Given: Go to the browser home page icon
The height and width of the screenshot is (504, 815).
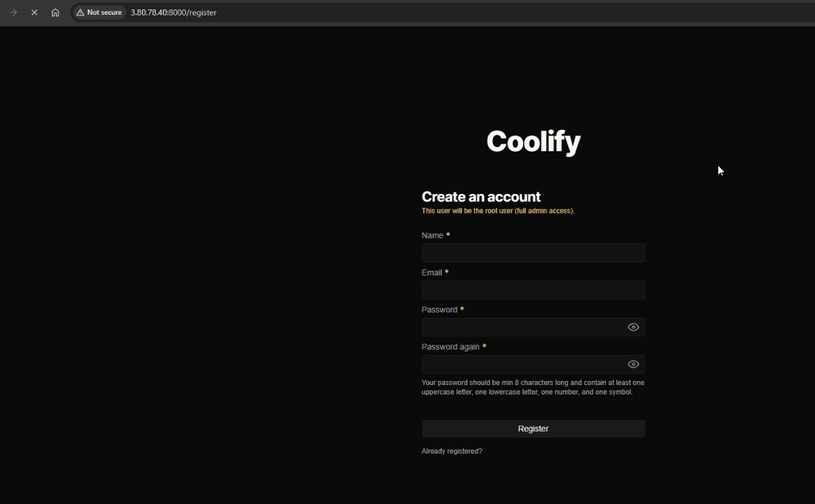Looking at the screenshot, I should click(x=55, y=12).
